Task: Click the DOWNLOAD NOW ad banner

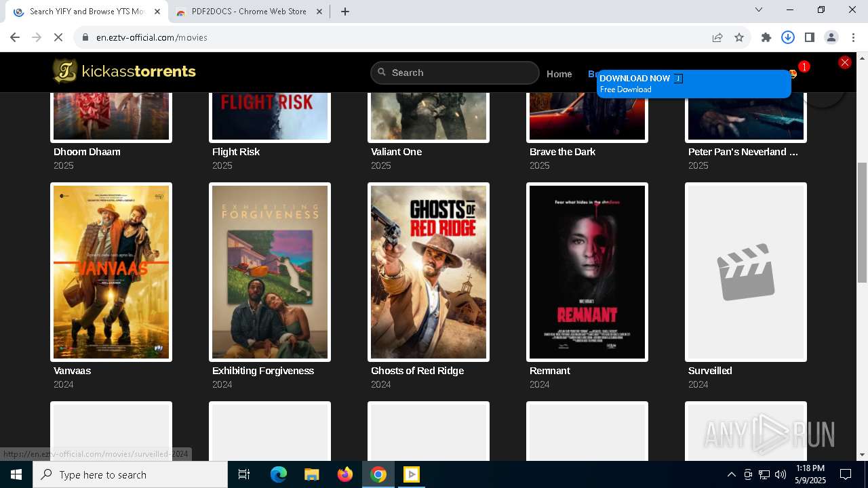Action: point(694,84)
